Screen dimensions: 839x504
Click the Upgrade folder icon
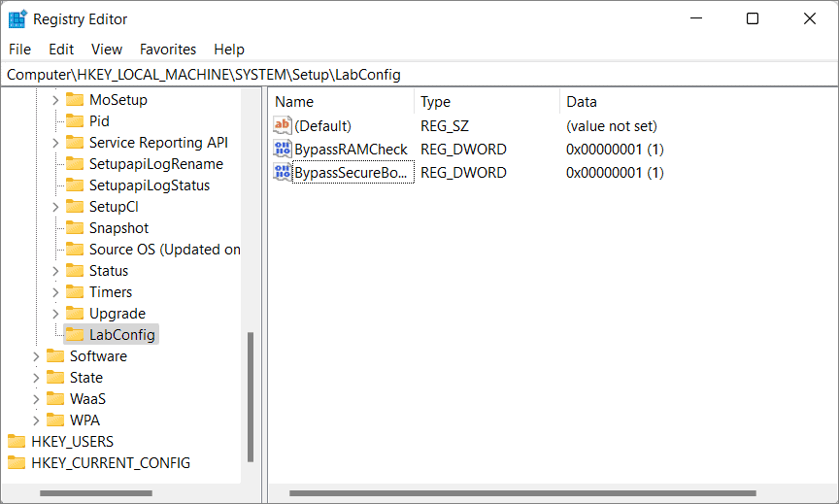click(x=75, y=314)
